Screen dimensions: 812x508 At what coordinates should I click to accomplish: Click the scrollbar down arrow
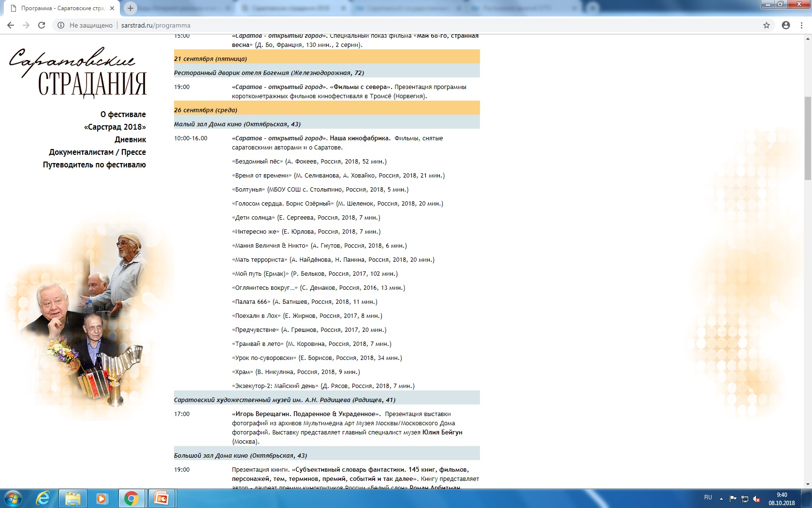coord(807,484)
